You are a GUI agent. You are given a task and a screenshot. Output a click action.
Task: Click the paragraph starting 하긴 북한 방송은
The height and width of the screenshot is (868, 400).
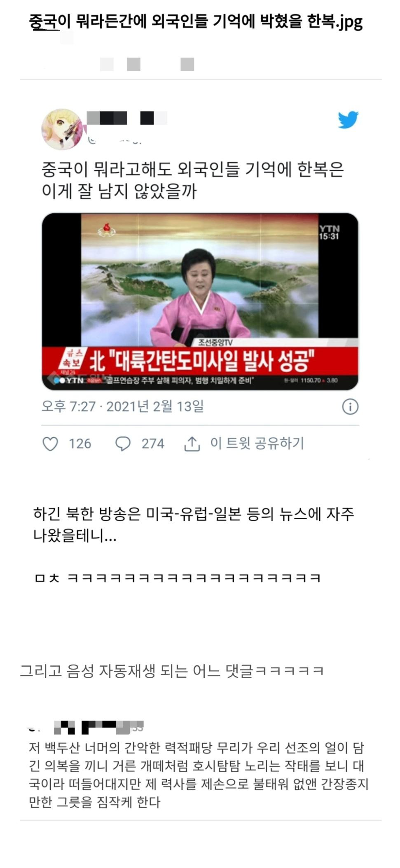click(x=194, y=525)
